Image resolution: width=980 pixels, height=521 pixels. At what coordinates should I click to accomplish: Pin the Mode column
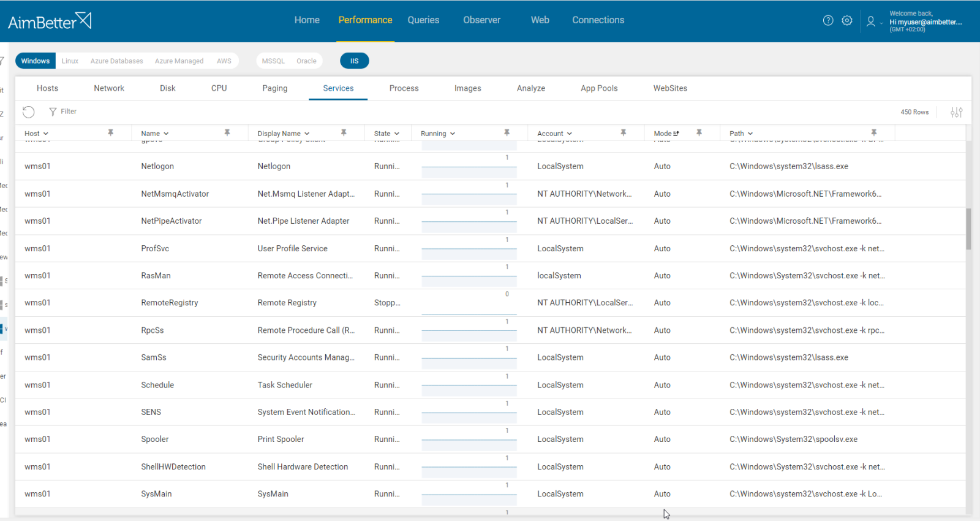click(699, 132)
